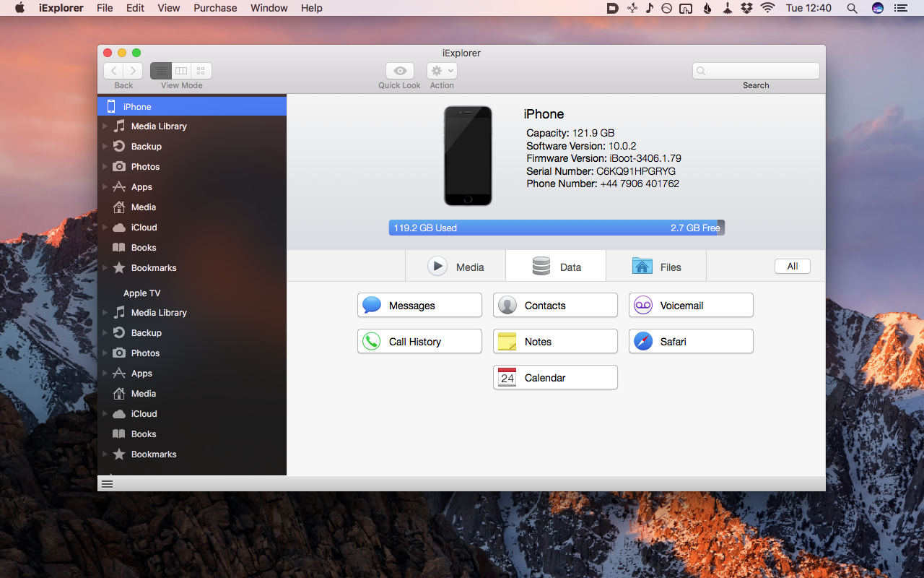924x578 pixels.
Task: Open Contacts via the person silhouette icon
Action: click(507, 305)
